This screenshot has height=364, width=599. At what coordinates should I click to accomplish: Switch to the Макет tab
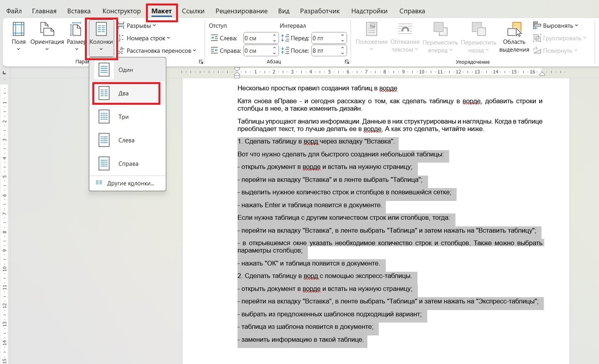click(x=162, y=11)
